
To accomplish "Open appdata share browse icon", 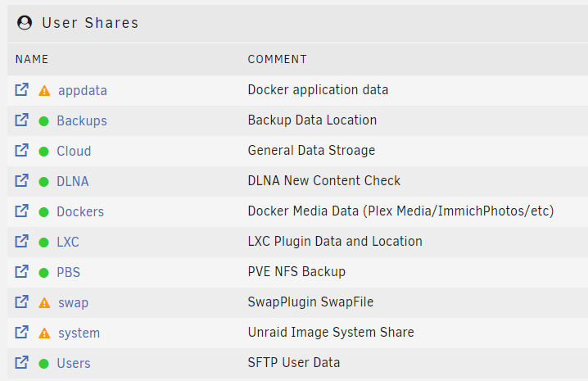I will 22,89.
